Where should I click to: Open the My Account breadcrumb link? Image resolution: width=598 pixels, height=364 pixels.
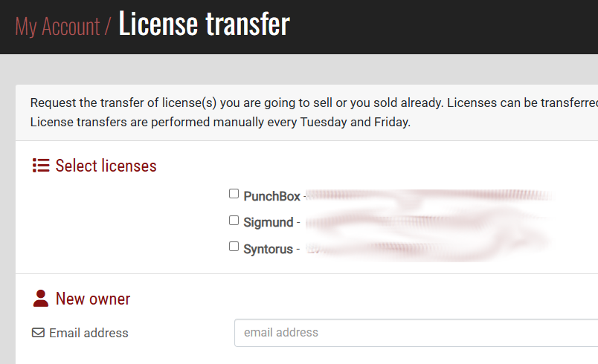[x=57, y=27]
